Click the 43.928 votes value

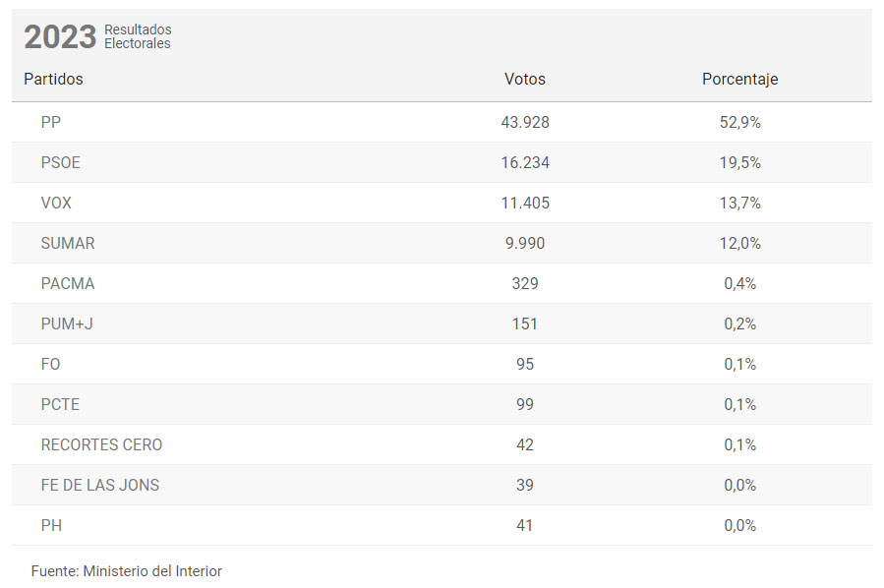point(525,122)
